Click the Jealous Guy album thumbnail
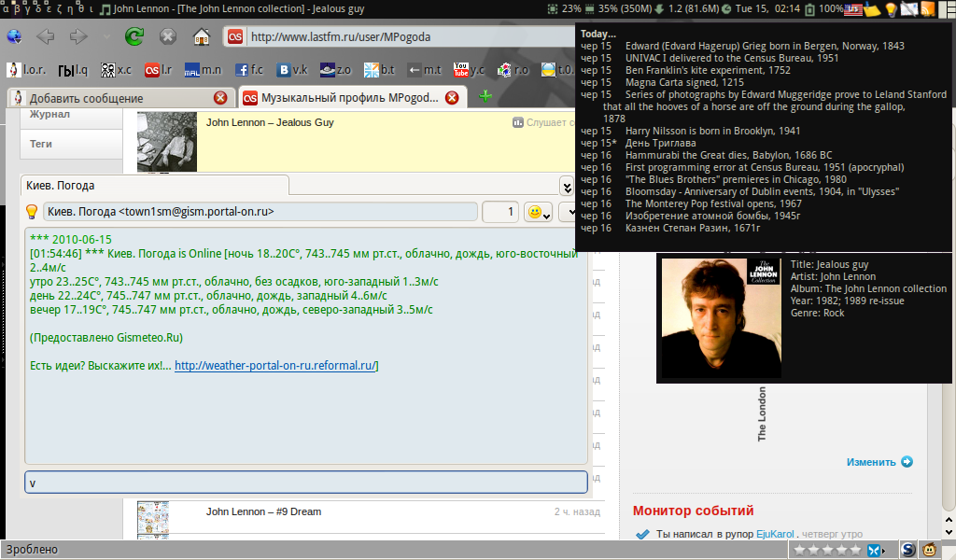 167,141
